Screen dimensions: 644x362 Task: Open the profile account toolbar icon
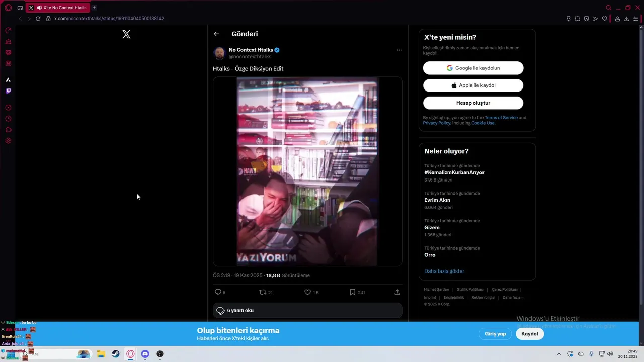tap(617, 19)
